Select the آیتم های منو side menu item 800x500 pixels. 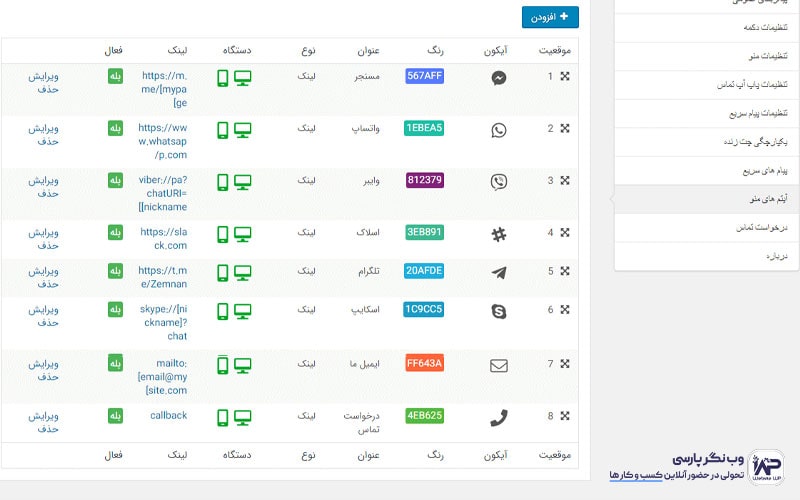pos(707,199)
